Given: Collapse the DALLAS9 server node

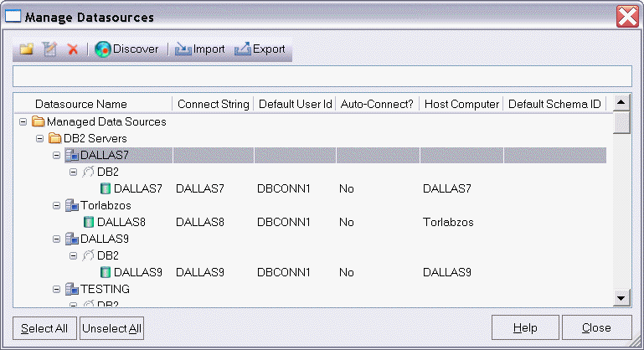Looking at the screenshot, I should (57, 239).
